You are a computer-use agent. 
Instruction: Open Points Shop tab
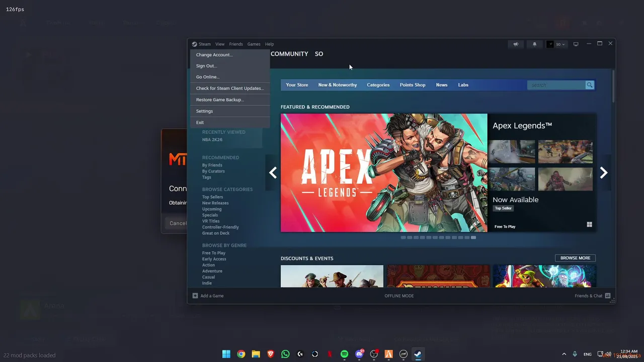413,85
